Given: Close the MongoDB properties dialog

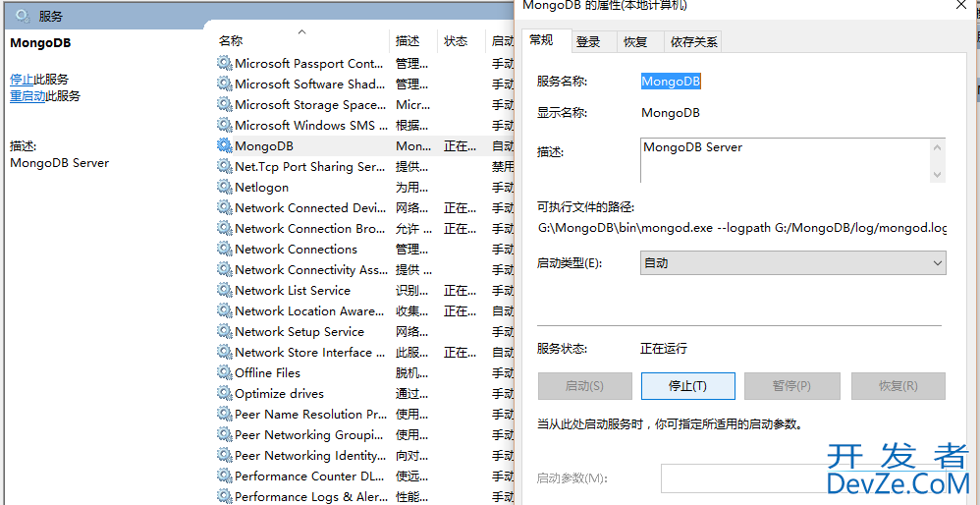Looking at the screenshot, I should pos(962,4).
